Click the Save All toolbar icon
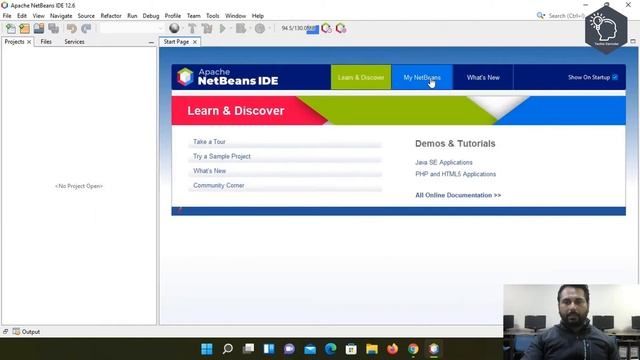Screen dimensions: 640x360 [53, 29]
